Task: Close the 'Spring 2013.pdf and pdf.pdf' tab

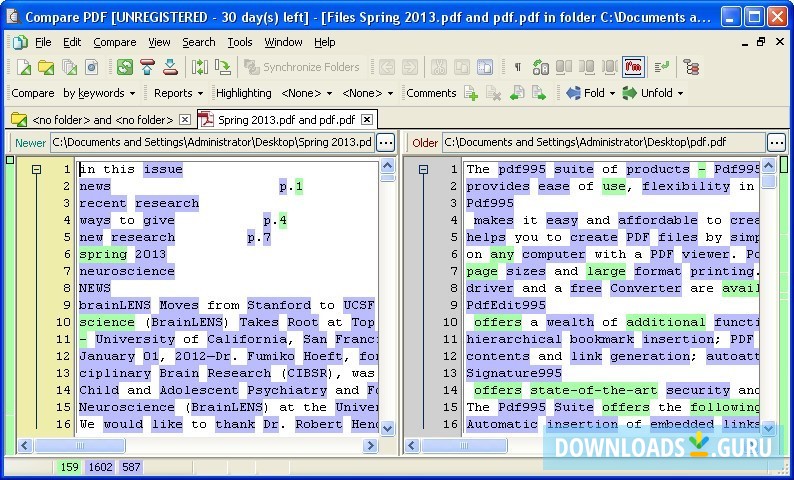Action: coord(367,120)
